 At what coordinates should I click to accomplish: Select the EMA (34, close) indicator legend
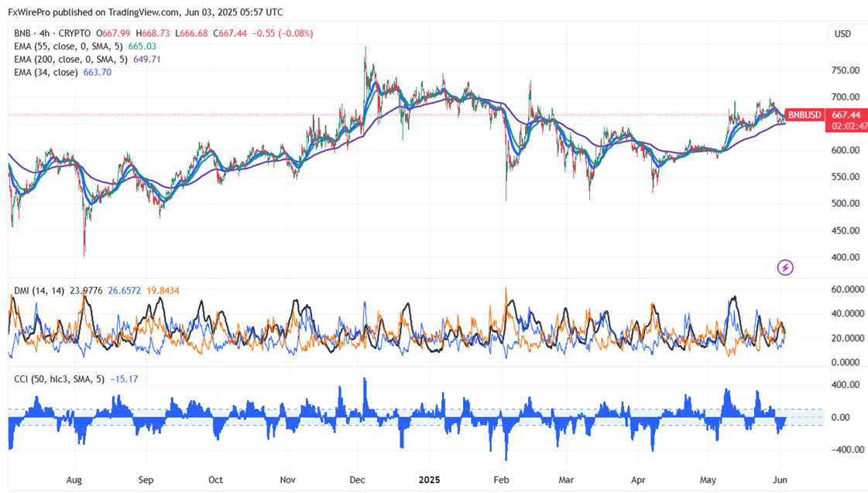point(46,73)
